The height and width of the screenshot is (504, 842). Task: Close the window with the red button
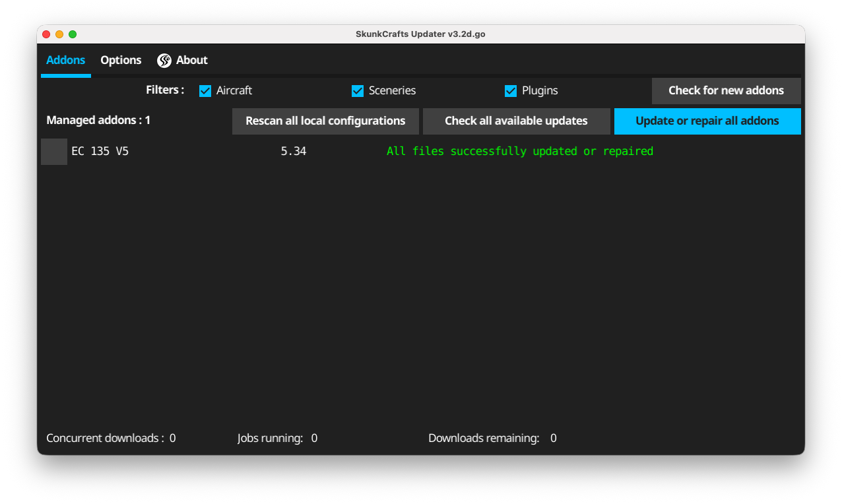tap(46, 34)
